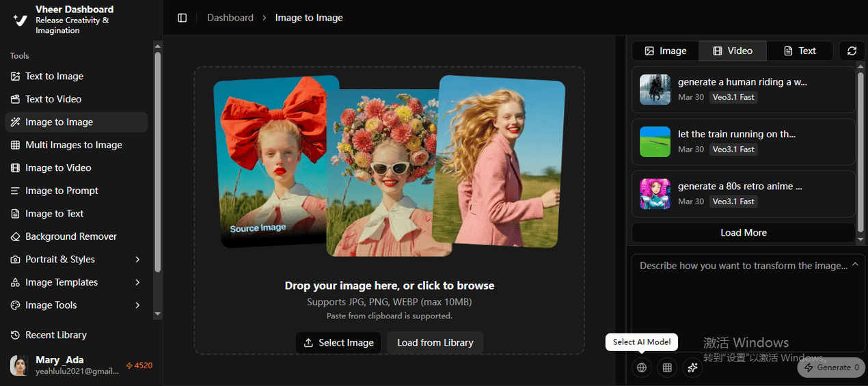
Task: Collapse the prompt box with chevron
Action: click(855, 265)
